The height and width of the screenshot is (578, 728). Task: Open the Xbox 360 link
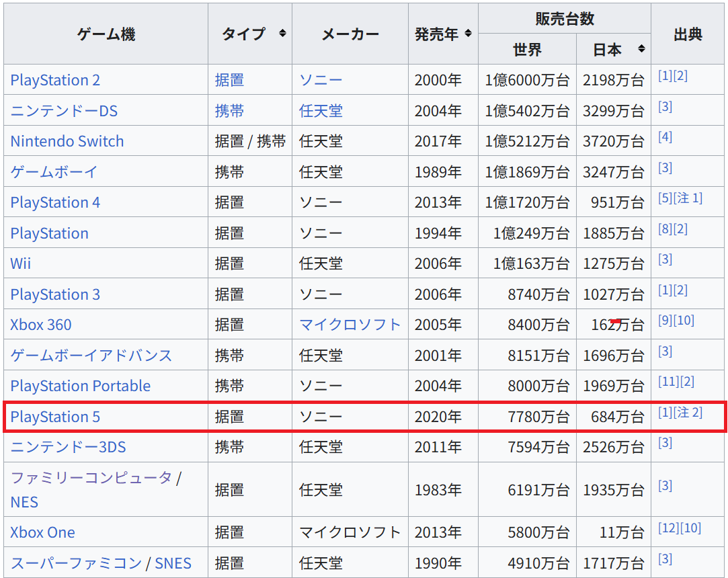click(41, 325)
